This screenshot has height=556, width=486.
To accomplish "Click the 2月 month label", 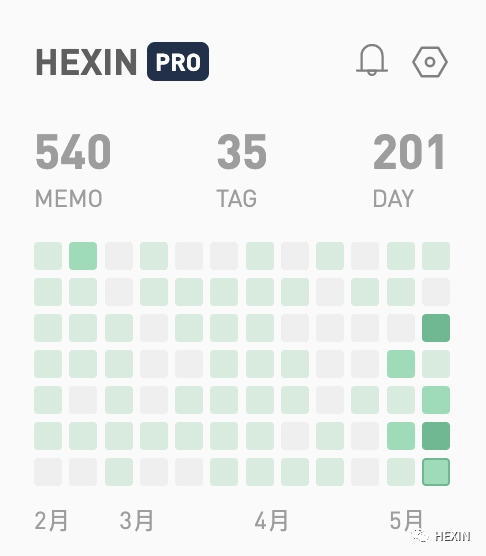I will tap(51, 521).
